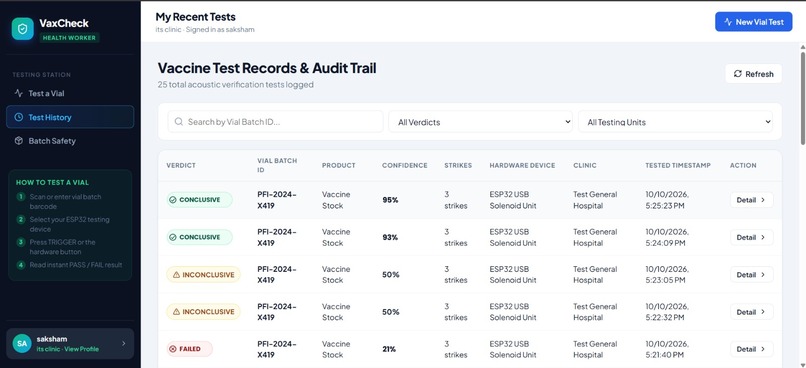Click the clock icon beside Test History

tap(19, 117)
